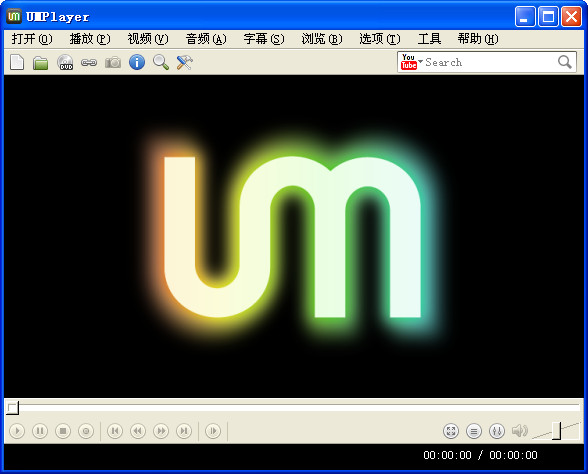Open the 音频(A) menu
Image resolution: width=588 pixels, height=474 pixels.
pyautogui.click(x=206, y=39)
